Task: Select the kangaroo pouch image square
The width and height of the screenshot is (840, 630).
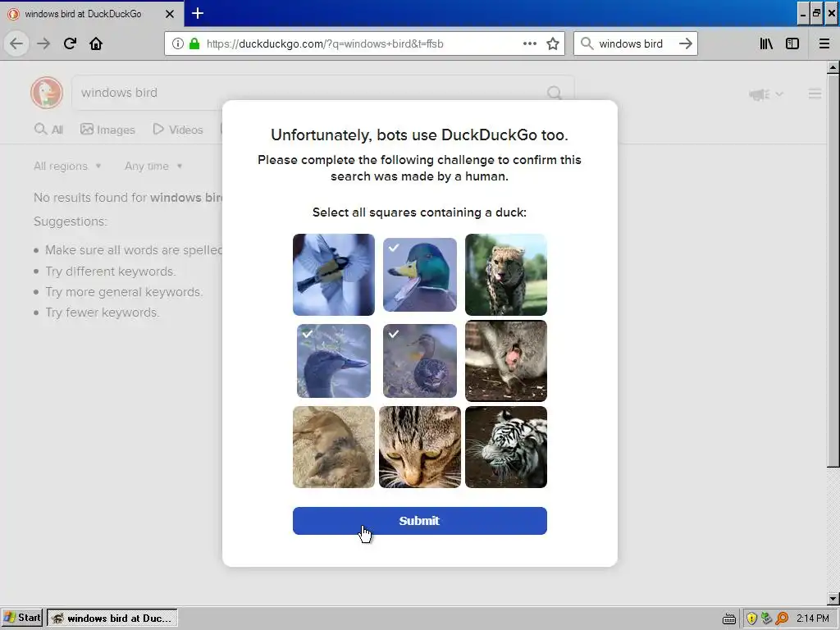Action: 506,361
